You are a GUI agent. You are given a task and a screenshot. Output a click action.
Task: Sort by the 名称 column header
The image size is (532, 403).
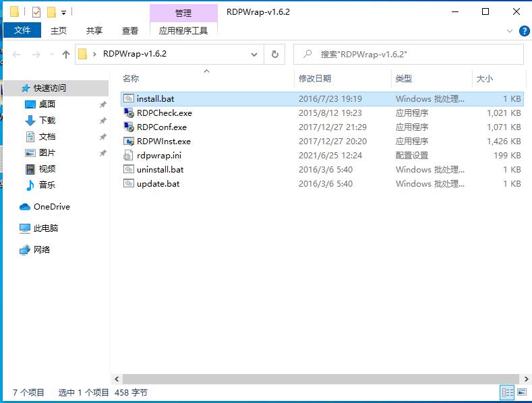[131, 78]
